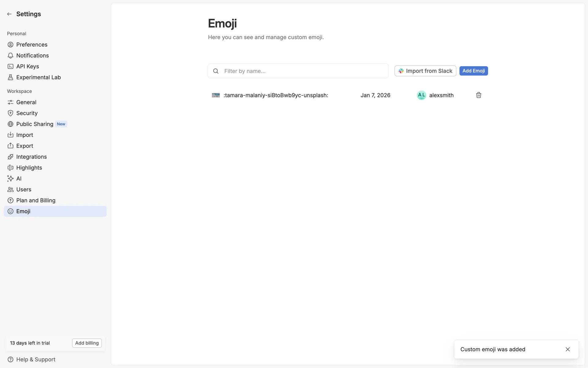588x368 pixels.
Task: Open Help & Support link
Action: click(36, 359)
